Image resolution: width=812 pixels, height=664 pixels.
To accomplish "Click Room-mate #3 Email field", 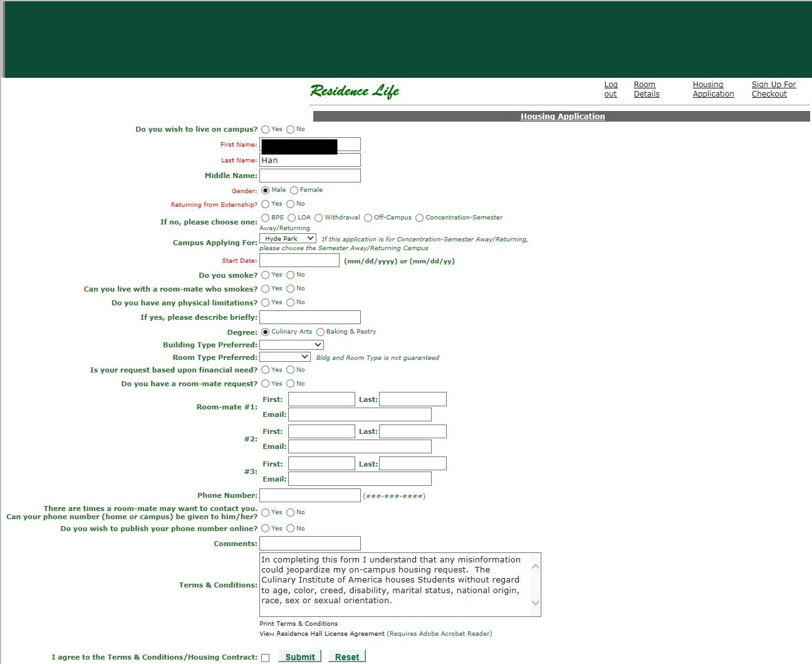I will tap(360, 479).
